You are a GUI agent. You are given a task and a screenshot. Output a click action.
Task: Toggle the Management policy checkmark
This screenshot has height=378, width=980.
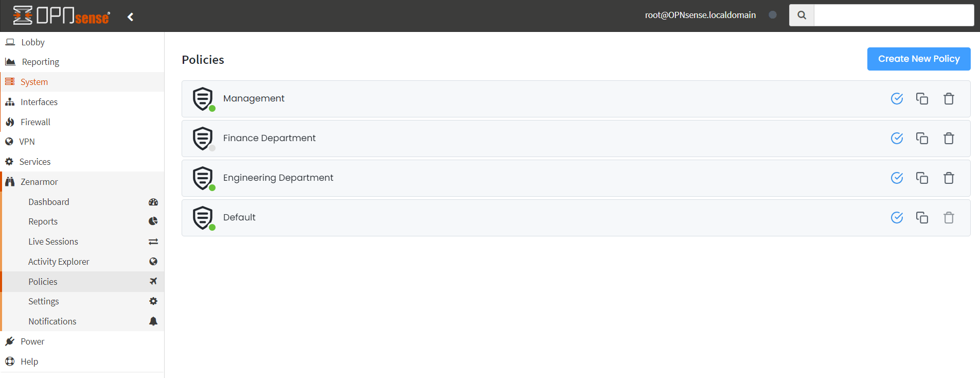(x=897, y=98)
